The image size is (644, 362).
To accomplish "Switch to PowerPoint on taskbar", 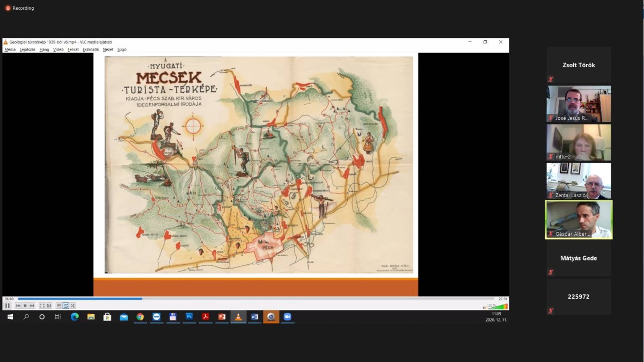I will (x=222, y=317).
